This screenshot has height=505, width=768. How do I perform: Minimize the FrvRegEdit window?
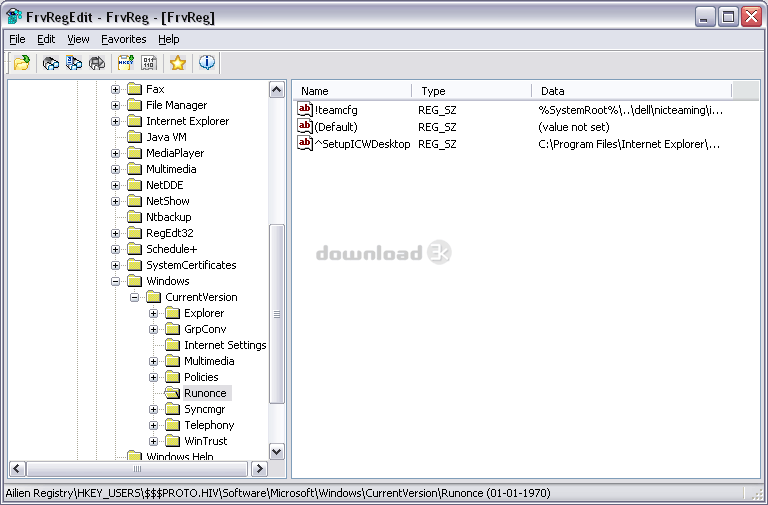(x=705, y=17)
